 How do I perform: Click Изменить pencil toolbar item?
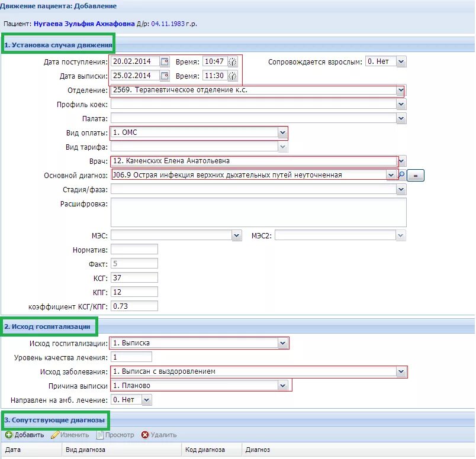coord(70,435)
